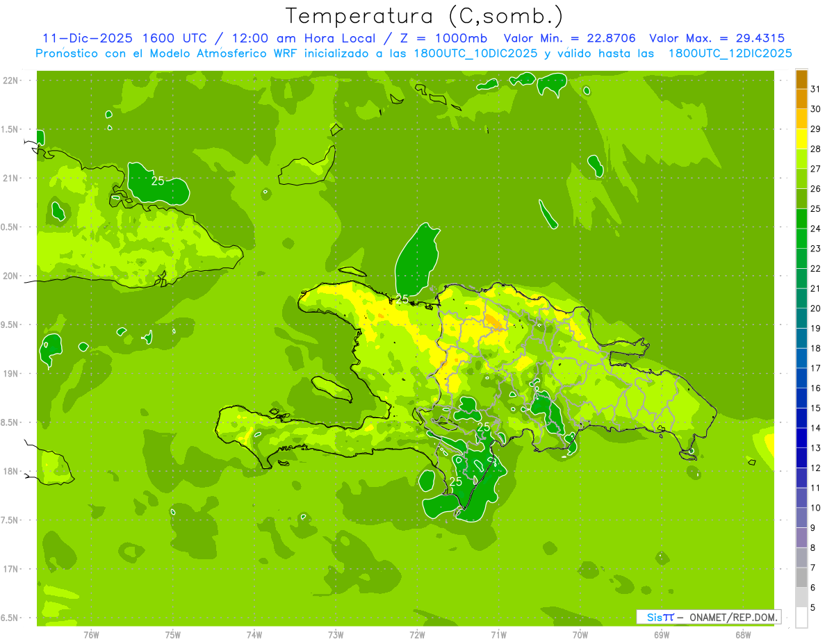Click the legend value 22
The image size is (834, 644).
(x=816, y=269)
